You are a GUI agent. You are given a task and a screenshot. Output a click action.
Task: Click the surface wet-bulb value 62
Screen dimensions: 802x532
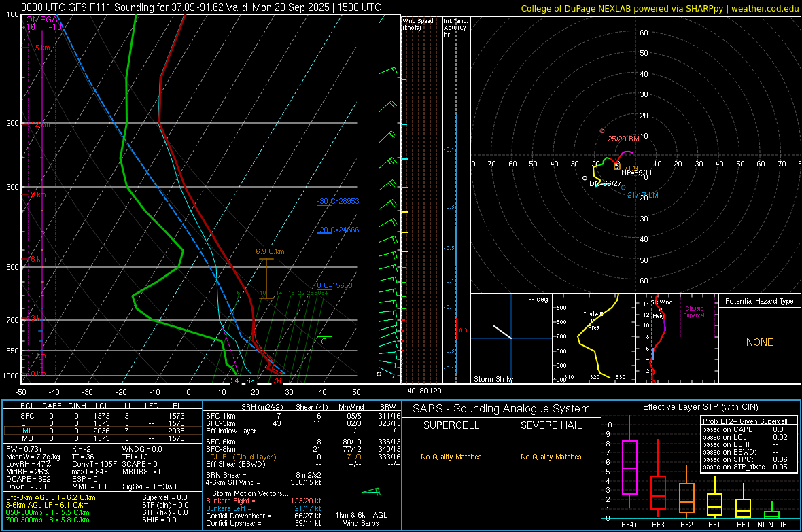(250, 380)
